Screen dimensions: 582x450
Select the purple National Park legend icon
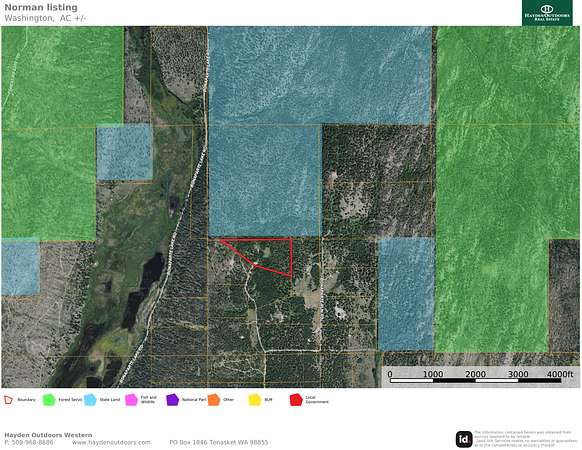tap(173, 400)
